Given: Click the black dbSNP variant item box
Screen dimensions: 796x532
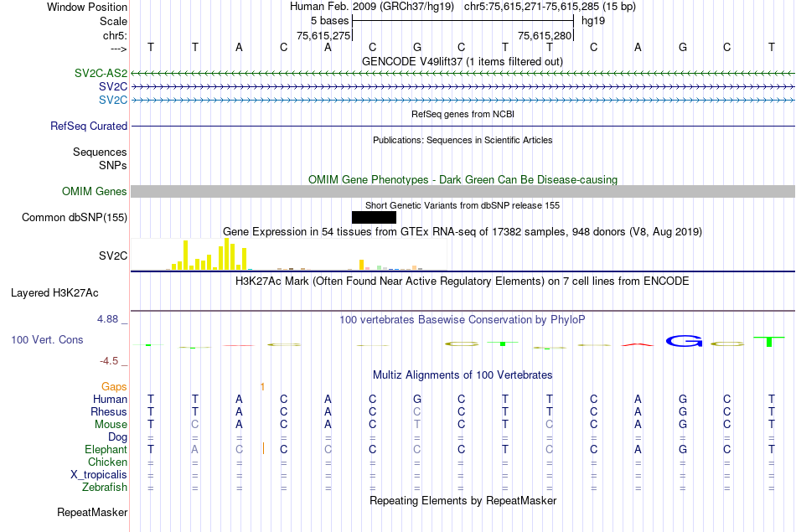Looking at the screenshot, I should [374, 217].
